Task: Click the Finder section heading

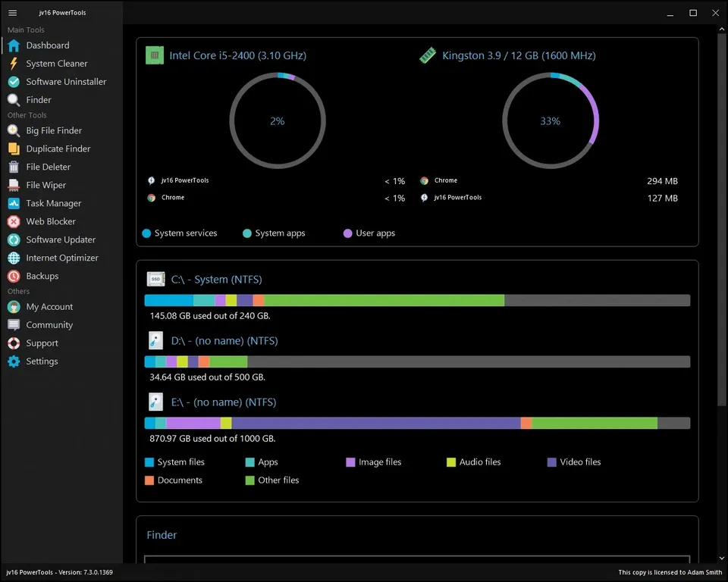Action: (x=162, y=535)
